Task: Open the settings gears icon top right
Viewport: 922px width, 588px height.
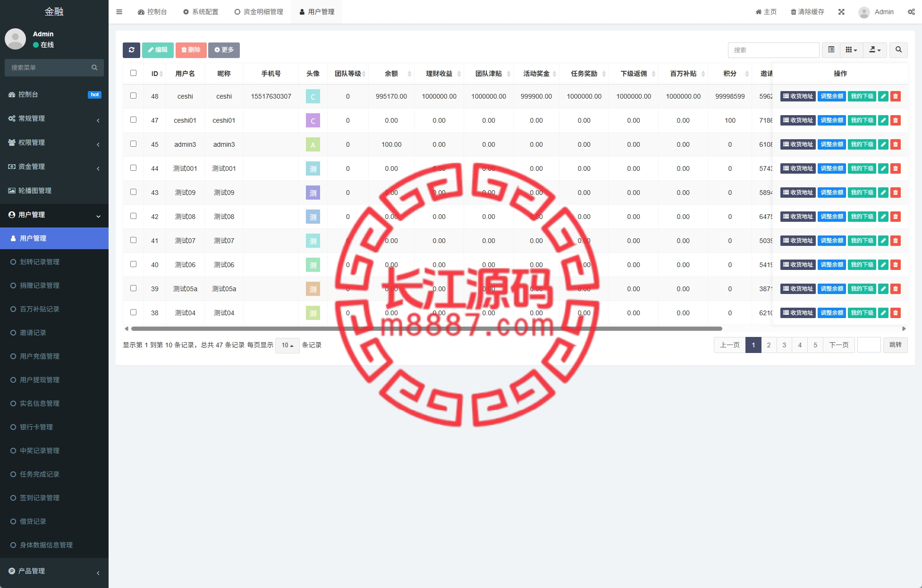Action: [x=911, y=12]
